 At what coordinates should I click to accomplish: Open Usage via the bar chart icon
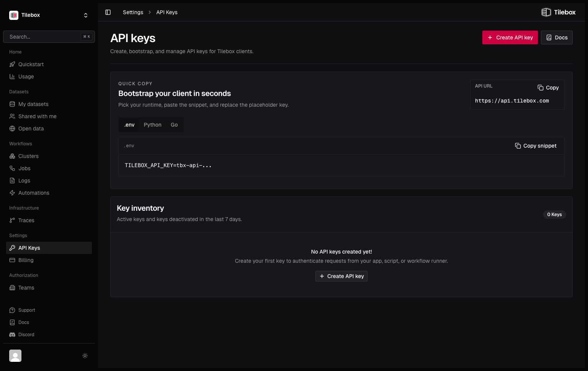(12, 76)
